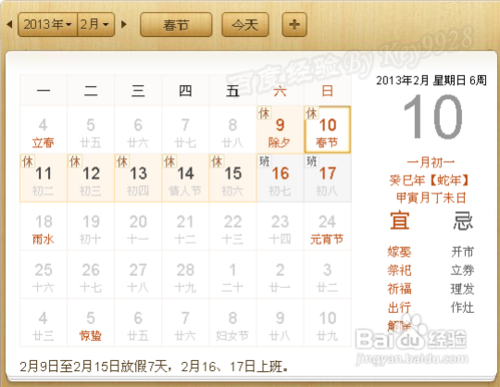Select March 9 廿八
The width and height of the screenshot is (500, 387).
(280, 323)
